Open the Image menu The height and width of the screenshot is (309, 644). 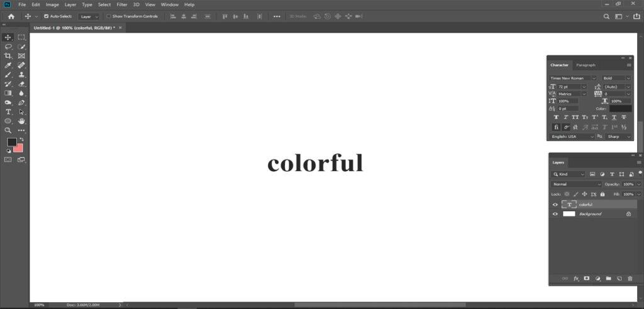52,4
